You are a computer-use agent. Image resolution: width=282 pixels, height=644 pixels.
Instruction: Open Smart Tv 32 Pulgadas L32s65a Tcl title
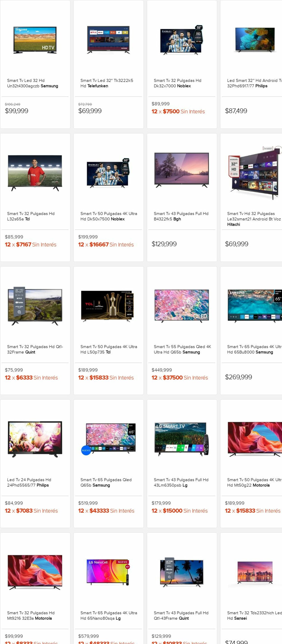31,216
